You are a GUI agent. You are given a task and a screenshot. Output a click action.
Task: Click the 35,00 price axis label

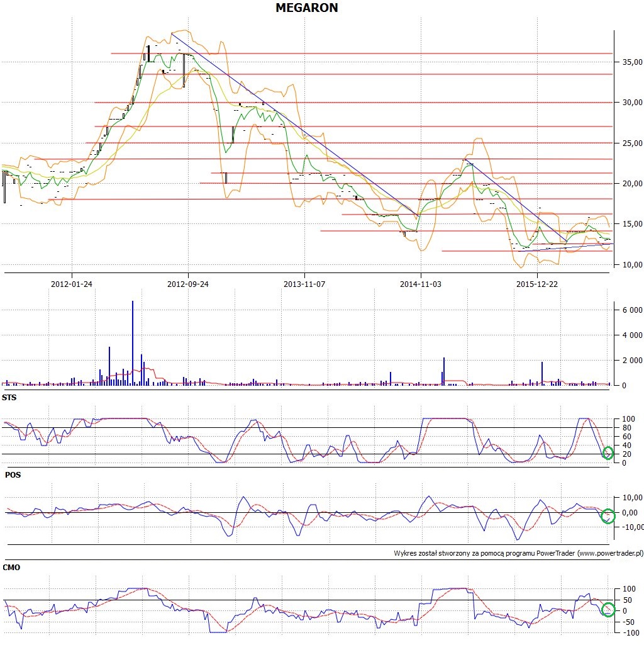633,62
